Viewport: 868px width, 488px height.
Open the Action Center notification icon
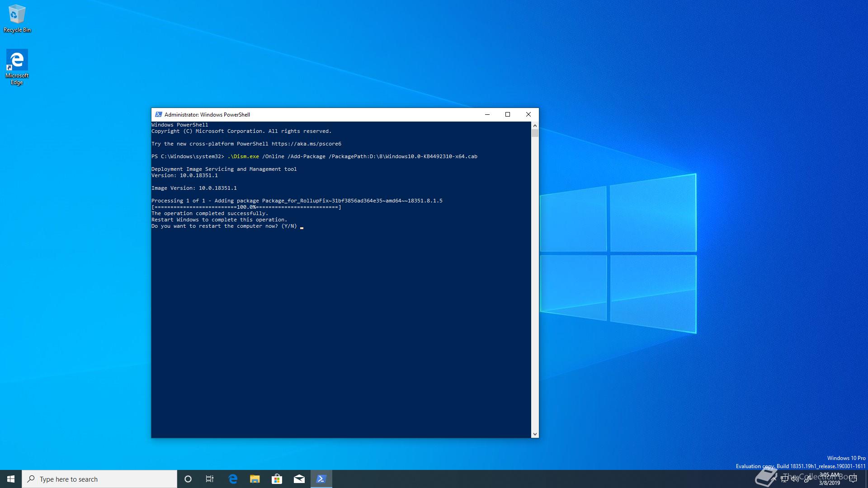tap(854, 479)
